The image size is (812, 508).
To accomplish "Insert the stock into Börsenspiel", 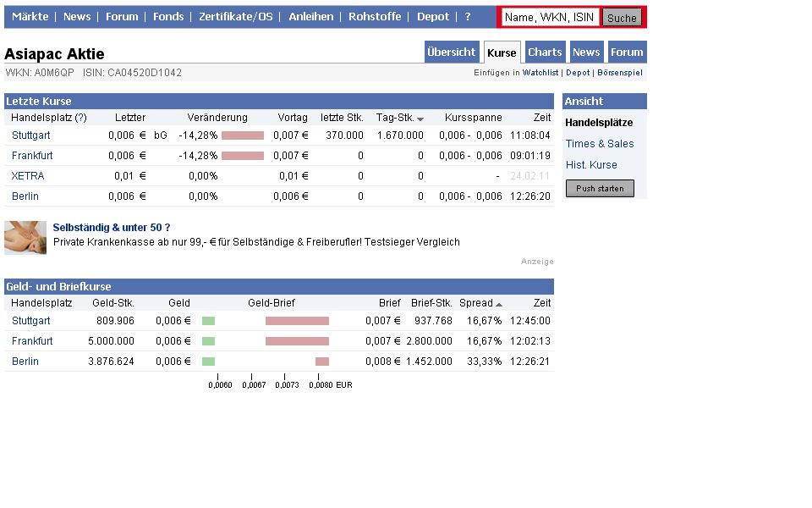I will point(620,73).
